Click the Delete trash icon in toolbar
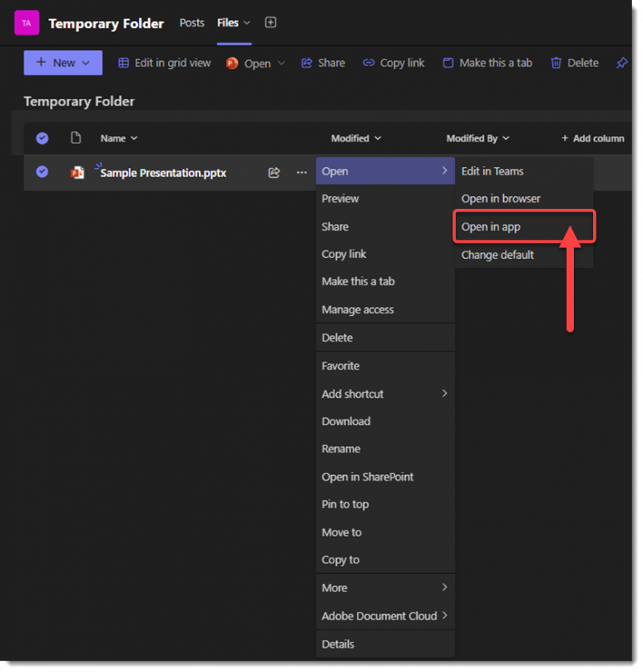The width and height of the screenshot is (643, 672). point(556,63)
